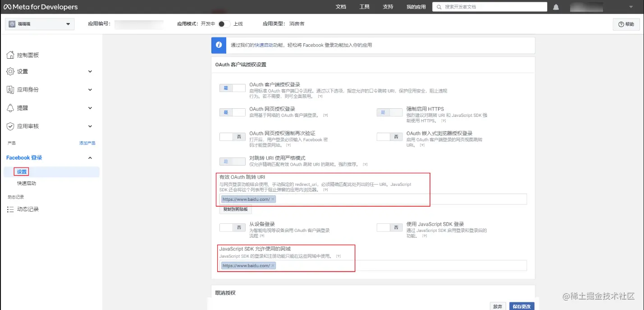Screen dimensions: 644x310
Task: Open 我的应用 in top navigation
Action: pyautogui.click(x=416, y=7)
